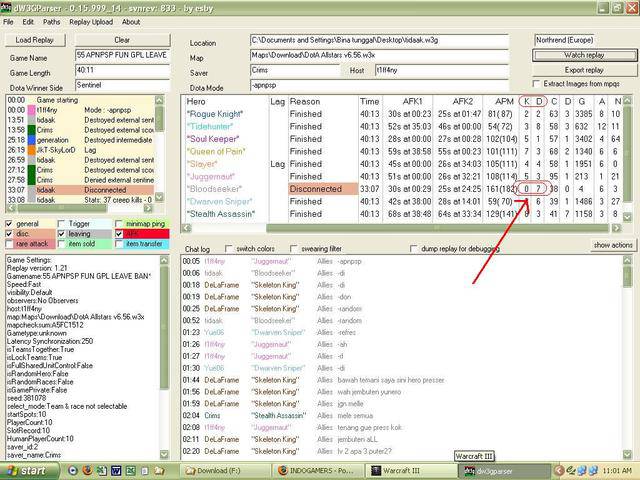Viewport: 640px width, 480px height.
Task: Toggle the swearing filter checkbox
Action: [x=293, y=249]
